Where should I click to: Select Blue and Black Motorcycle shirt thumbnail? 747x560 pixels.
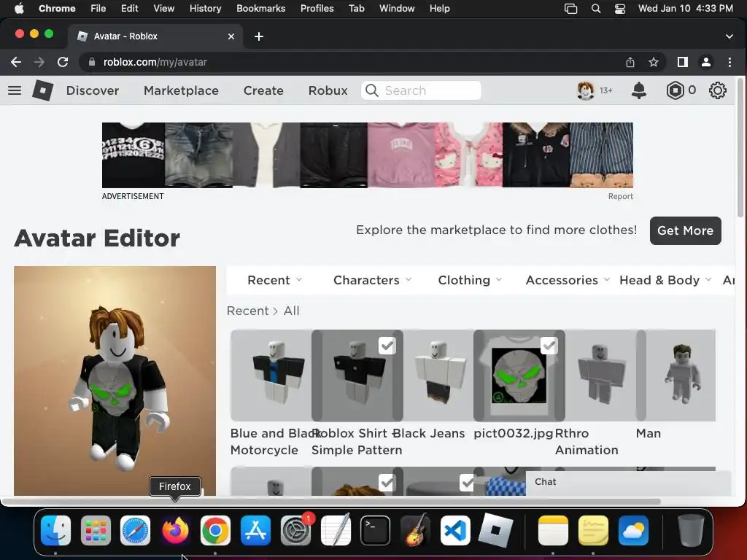click(x=271, y=376)
